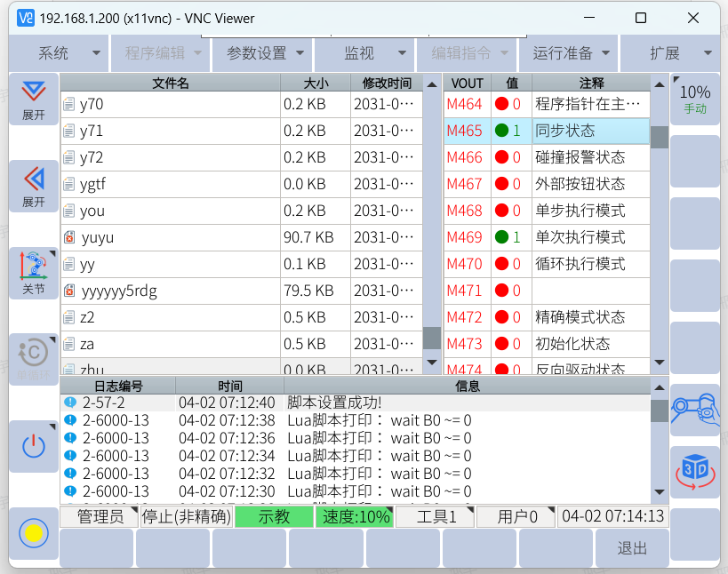Click the file list vertical scrollbar thumb
This screenshot has width=728, height=574.
coord(431,338)
